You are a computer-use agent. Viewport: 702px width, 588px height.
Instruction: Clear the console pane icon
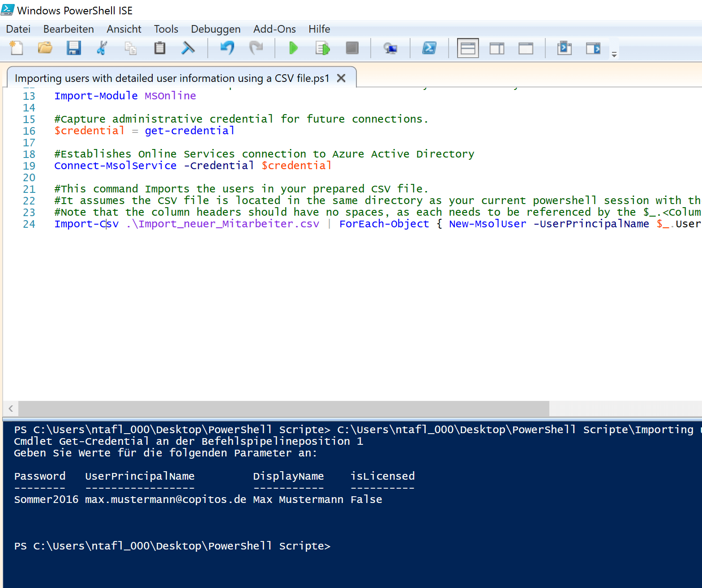[188, 48]
